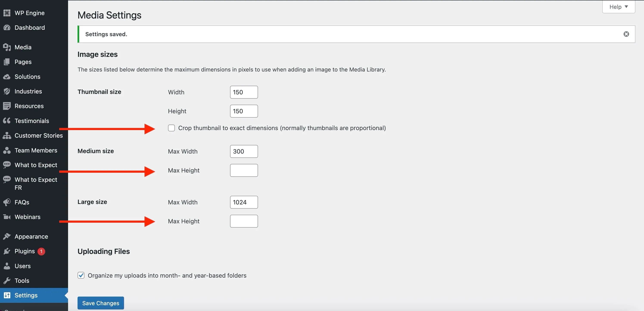Click the Customer Stories hierarchy icon

click(x=7, y=135)
